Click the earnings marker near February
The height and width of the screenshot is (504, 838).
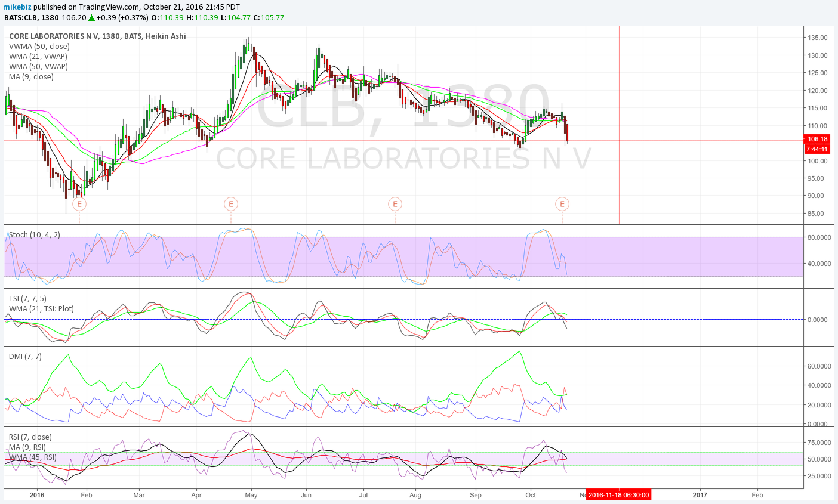(x=79, y=204)
